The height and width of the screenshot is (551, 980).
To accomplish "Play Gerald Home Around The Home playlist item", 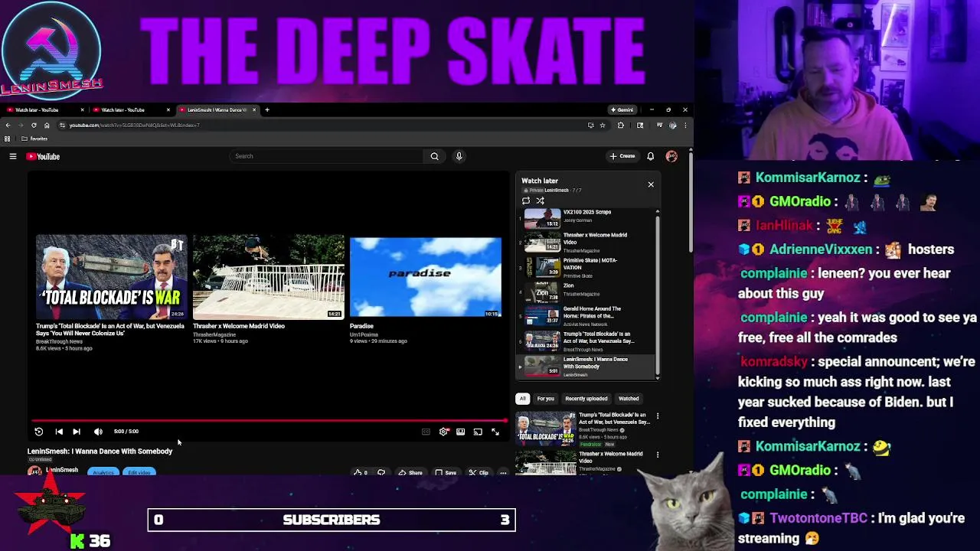I will (586, 317).
